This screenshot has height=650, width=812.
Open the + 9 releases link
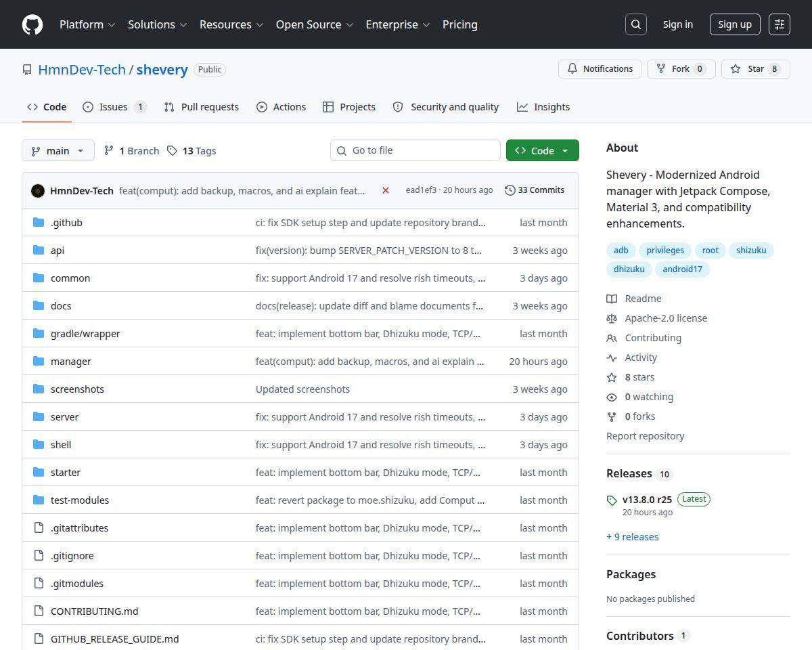coord(633,537)
